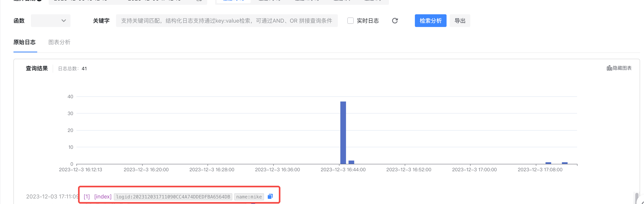Switch to the 原始日志 tab
Screen dimensions: 644x204
[x=25, y=42]
